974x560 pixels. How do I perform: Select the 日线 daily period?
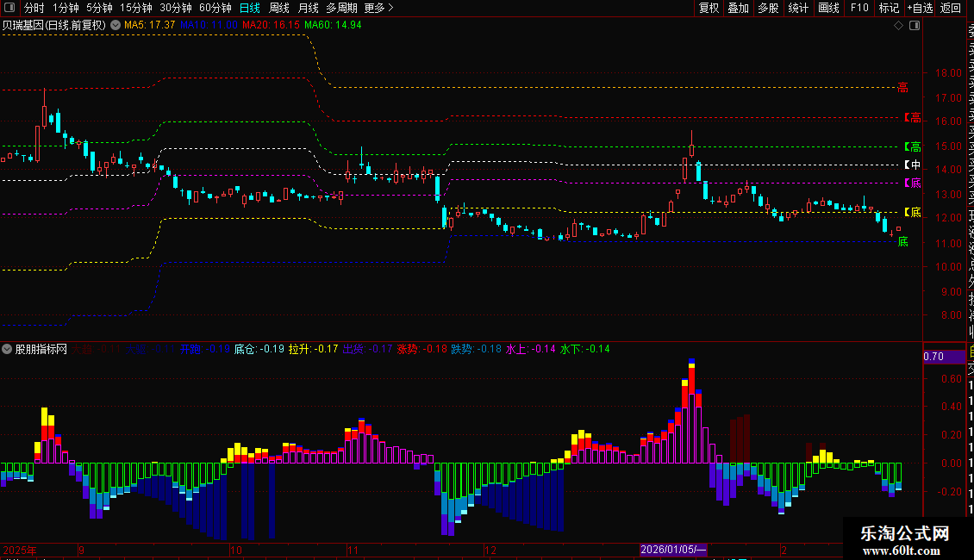[250, 8]
